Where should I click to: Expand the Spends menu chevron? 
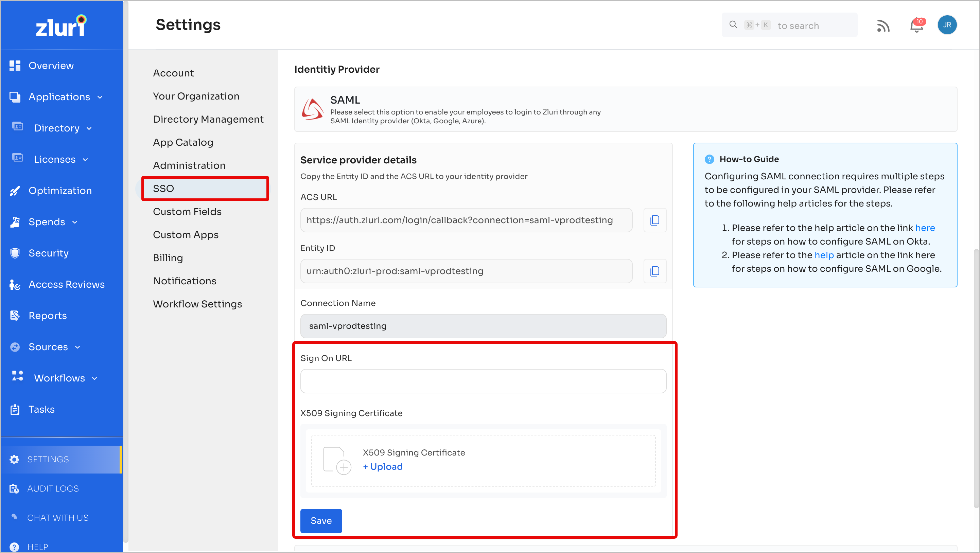point(74,222)
